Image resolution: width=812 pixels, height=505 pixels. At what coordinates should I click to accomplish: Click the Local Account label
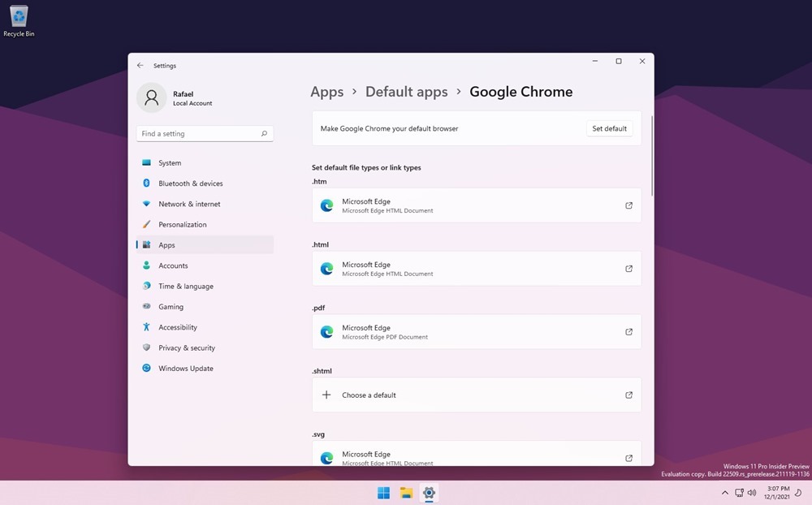[x=192, y=104]
